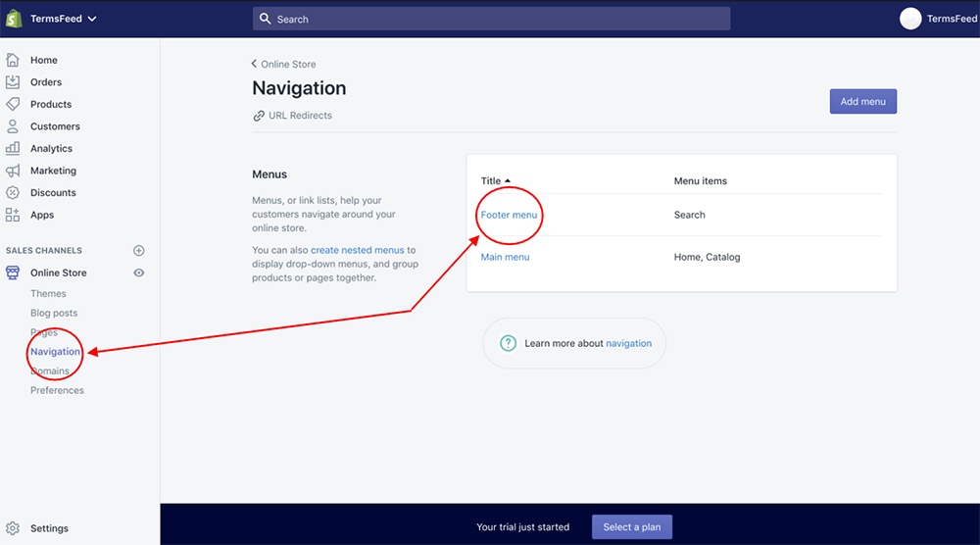Focus the top Search field
Image resolution: width=980 pixels, height=545 pixels.
click(491, 19)
